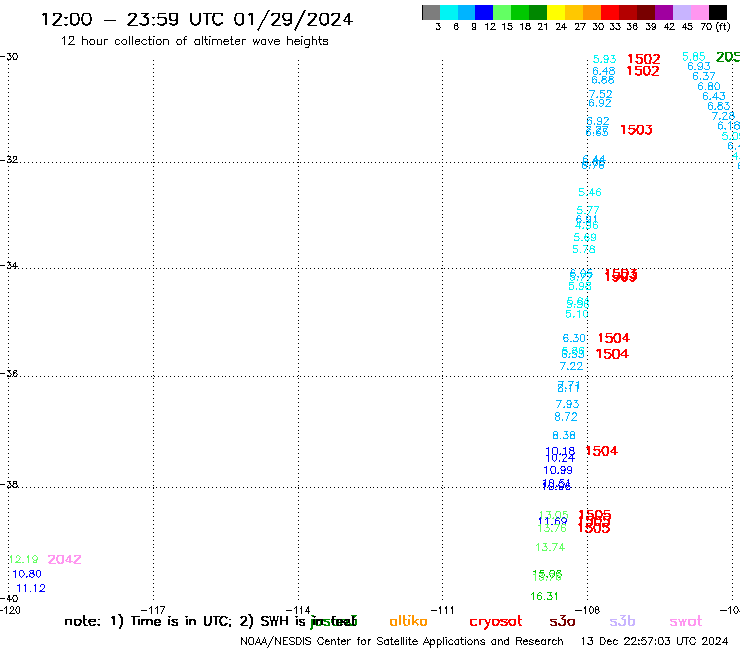Click the wave height value 8.38
Image resolution: width=740 pixels, height=650 pixels.
[564, 436]
